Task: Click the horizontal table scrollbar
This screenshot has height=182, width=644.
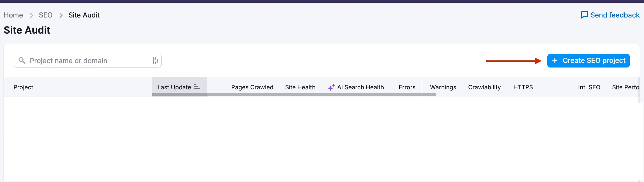Action: [294, 95]
